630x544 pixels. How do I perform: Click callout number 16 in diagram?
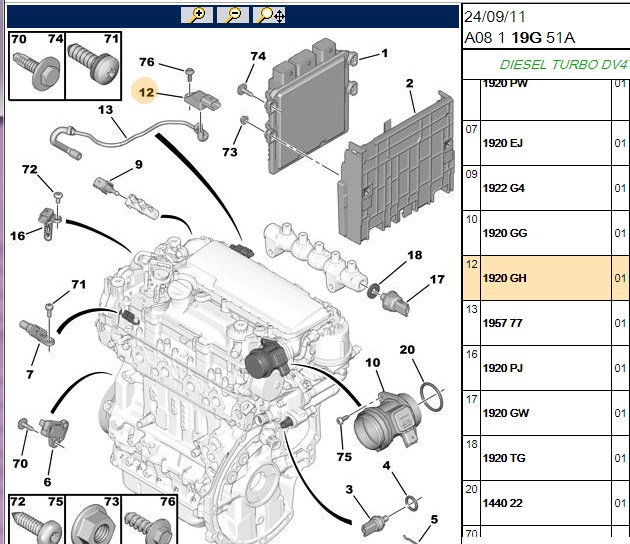18,236
